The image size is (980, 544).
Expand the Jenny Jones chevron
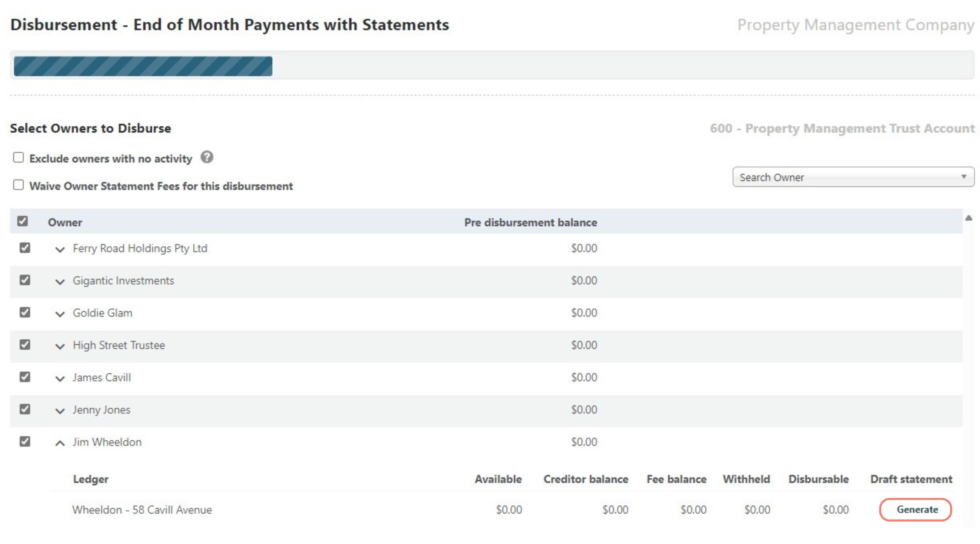click(60, 411)
